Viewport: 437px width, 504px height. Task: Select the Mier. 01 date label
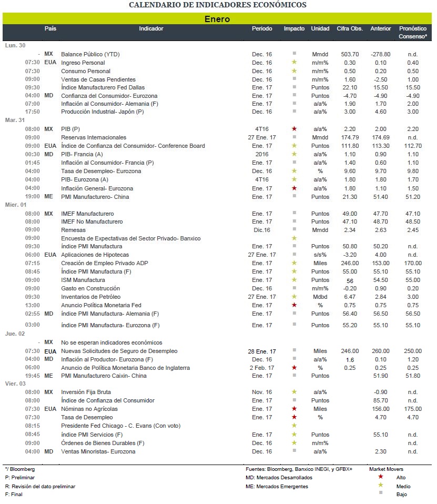pyautogui.click(x=16, y=205)
